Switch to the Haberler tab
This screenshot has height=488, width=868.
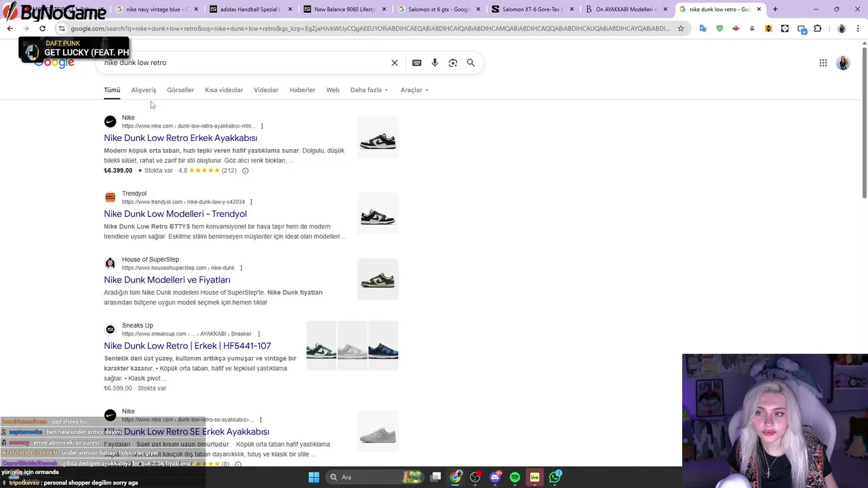click(302, 90)
